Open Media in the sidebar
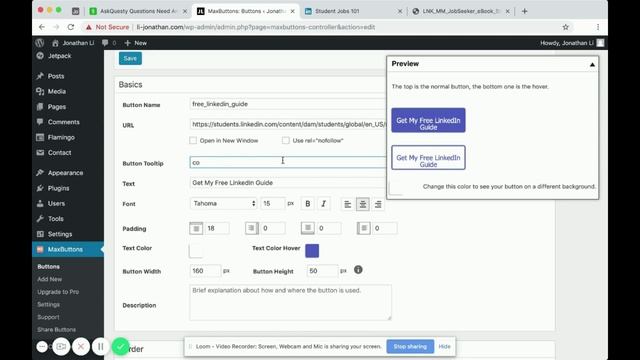 [56, 91]
